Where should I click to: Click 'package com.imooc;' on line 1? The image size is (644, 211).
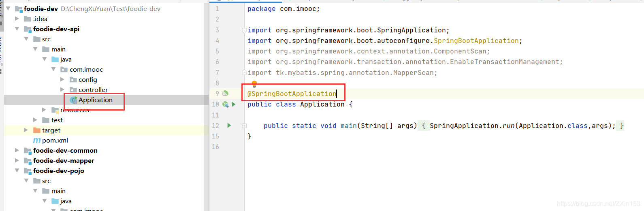(284, 9)
